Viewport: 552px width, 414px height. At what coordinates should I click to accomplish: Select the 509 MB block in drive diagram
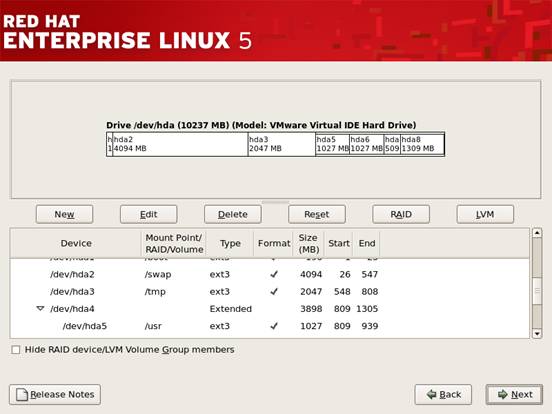392,144
